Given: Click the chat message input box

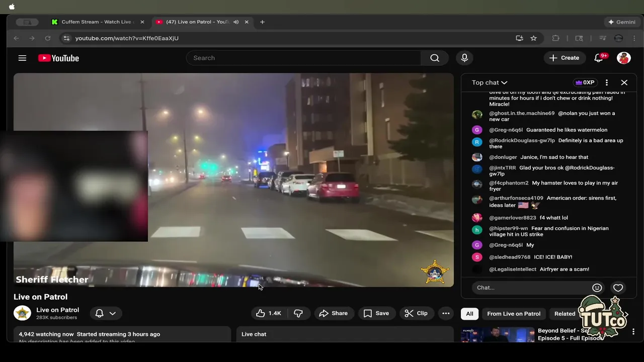Looking at the screenshot, I should pos(532,288).
